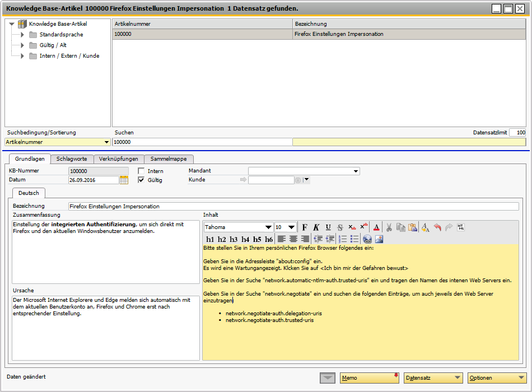Disable the Gültig checkbox
Image resolution: width=532 pixels, height=392 pixels.
coord(142,180)
